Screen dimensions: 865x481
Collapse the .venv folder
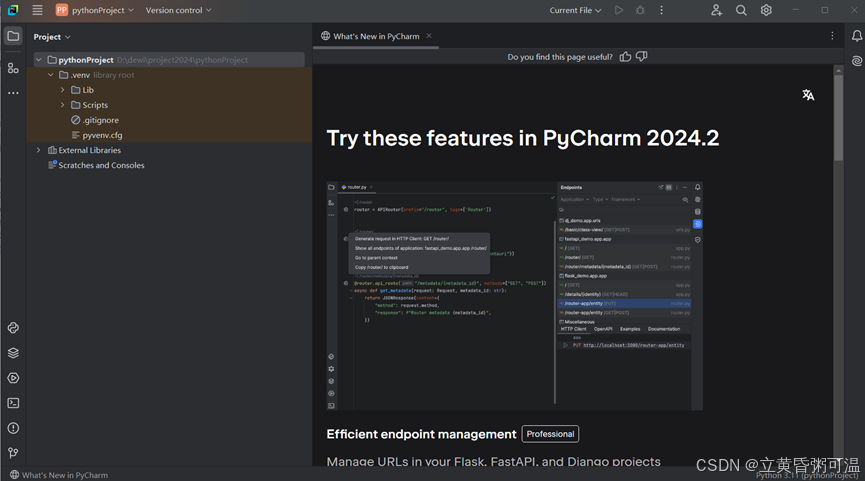pos(51,75)
